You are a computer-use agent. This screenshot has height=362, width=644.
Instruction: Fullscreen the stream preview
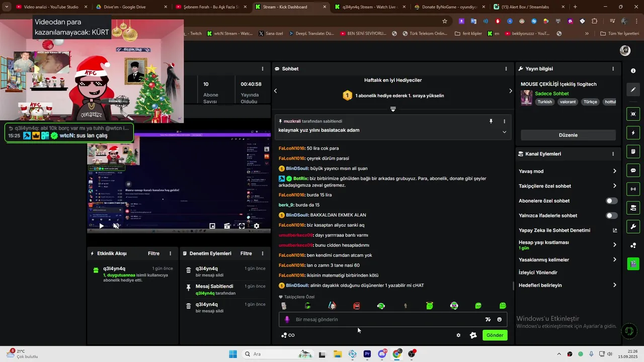coord(242,226)
